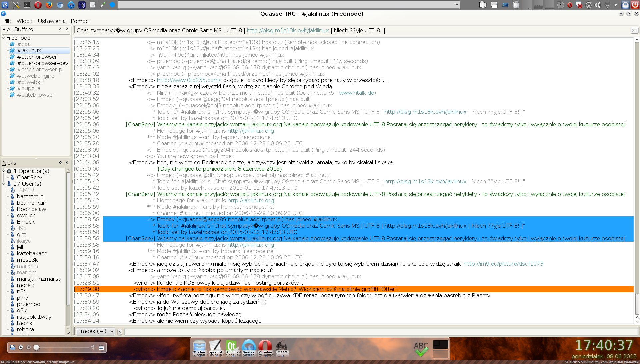Close the Nicks dock panel
Screen dimensions: 640x364
pyautogui.click(x=67, y=163)
